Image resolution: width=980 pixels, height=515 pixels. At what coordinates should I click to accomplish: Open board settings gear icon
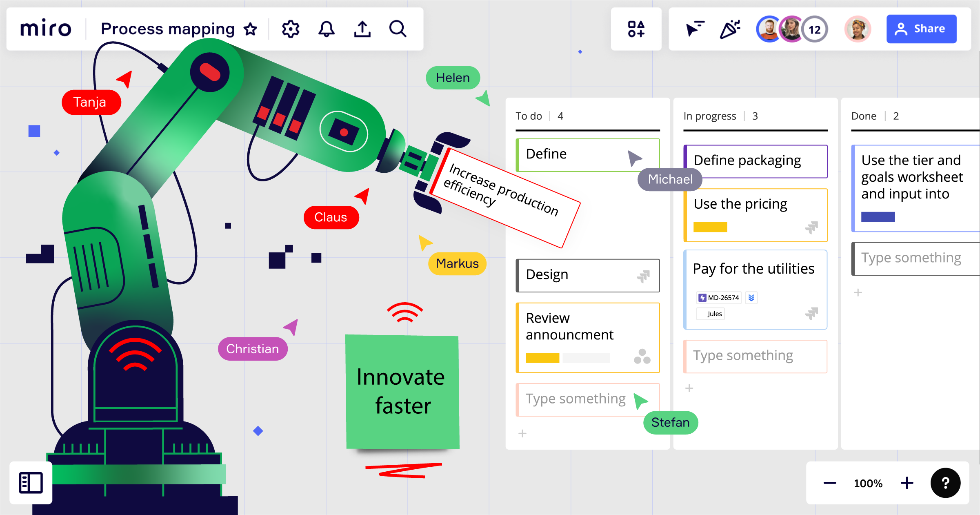coord(290,29)
